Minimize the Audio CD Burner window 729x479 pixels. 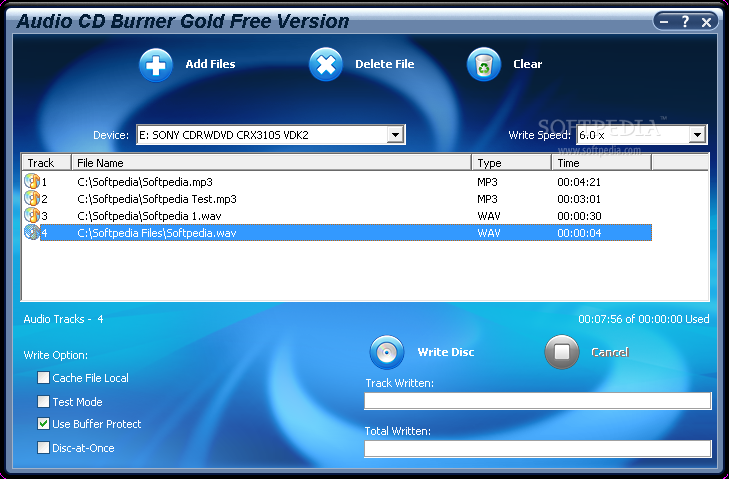point(664,21)
